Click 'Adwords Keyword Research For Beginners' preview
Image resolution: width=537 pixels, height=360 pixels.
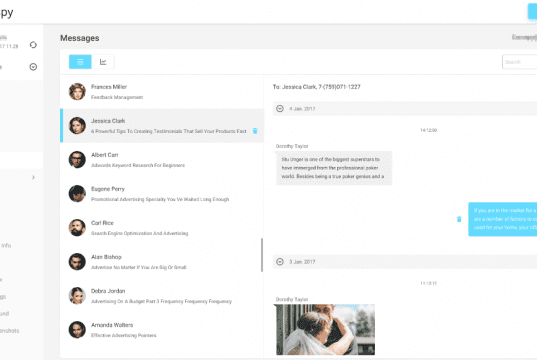(138, 165)
